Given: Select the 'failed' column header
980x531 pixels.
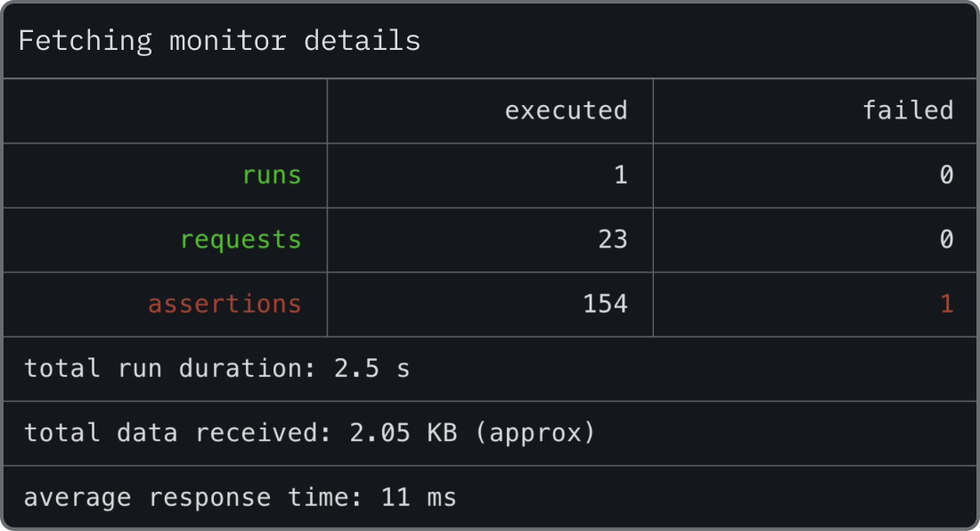Looking at the screenshot, I should click(908, 110).
